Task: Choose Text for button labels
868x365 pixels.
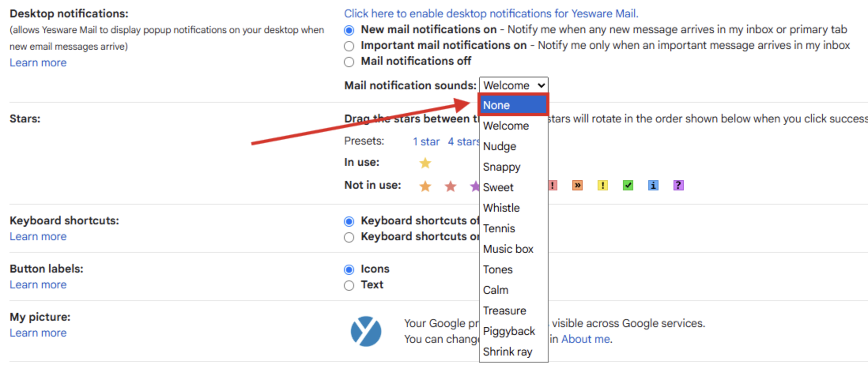Action: pyautogui.click(x=349, y=285)
